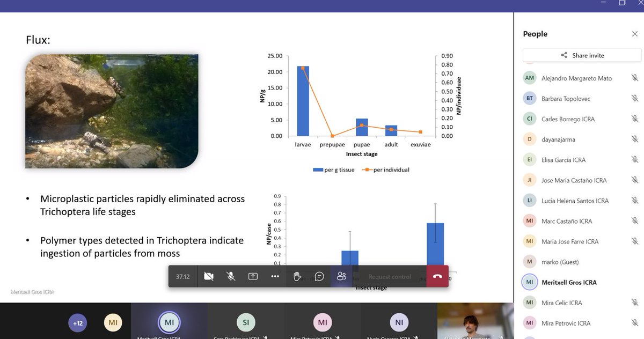This screenshot has height=339, width=644.
Task: Click muted mic icon beside Alejandro Margareto Mato
Action: [x=634, y=78]
